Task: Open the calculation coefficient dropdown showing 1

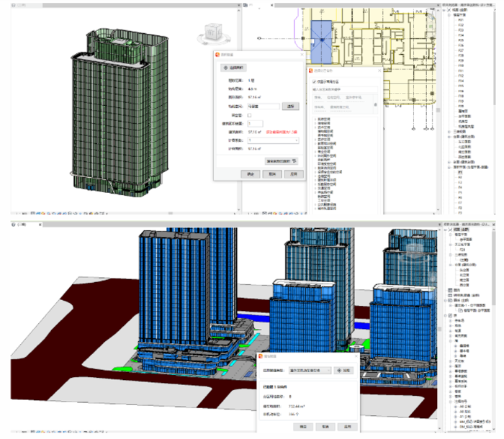Action: click(x=272, y=140)
